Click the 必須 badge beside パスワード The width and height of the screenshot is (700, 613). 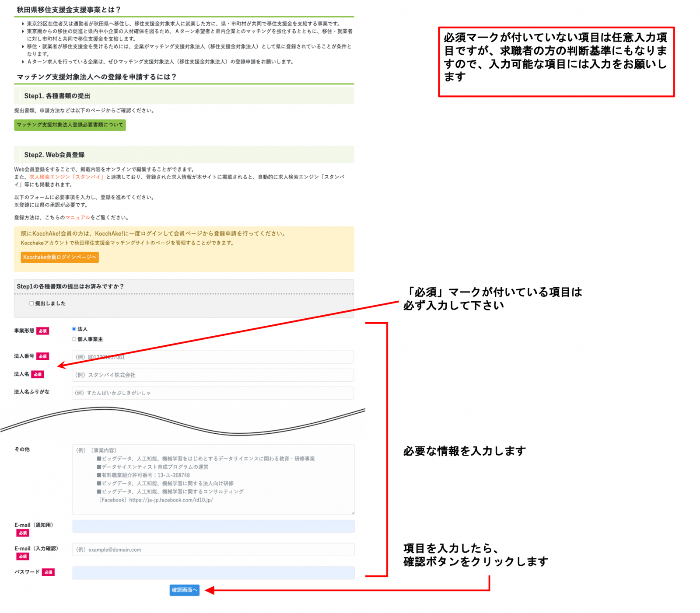(x=48, y=572)
